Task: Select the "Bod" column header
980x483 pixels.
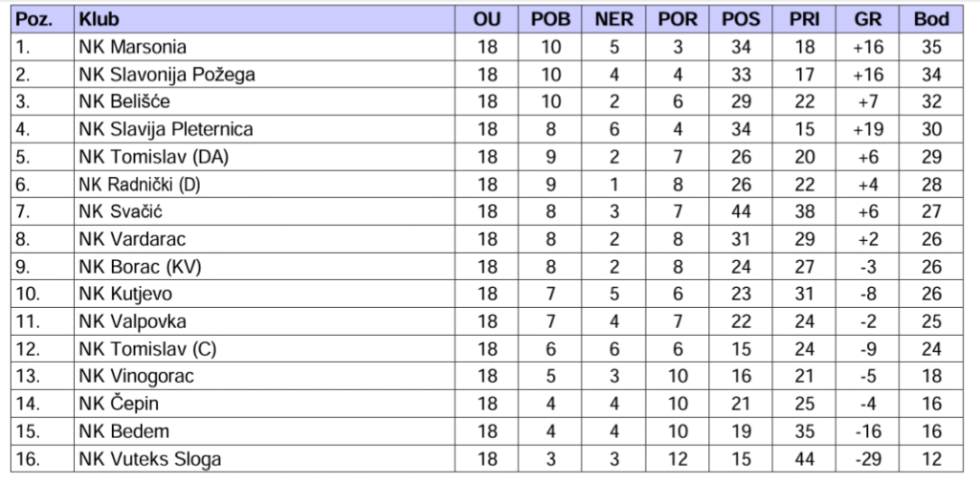Action: click(931, 19)
